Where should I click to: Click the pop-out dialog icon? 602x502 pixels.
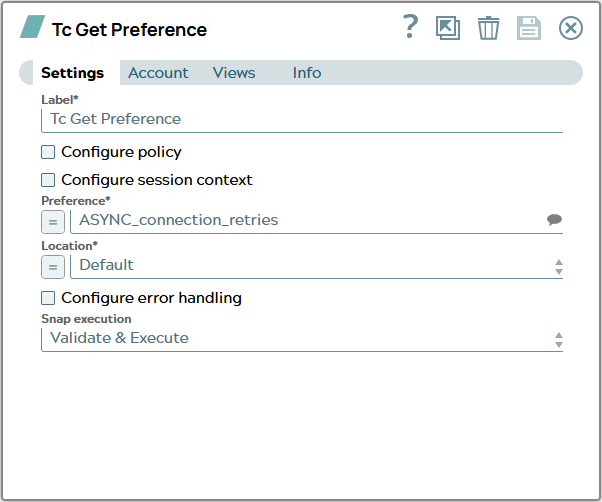click(448, 28)
